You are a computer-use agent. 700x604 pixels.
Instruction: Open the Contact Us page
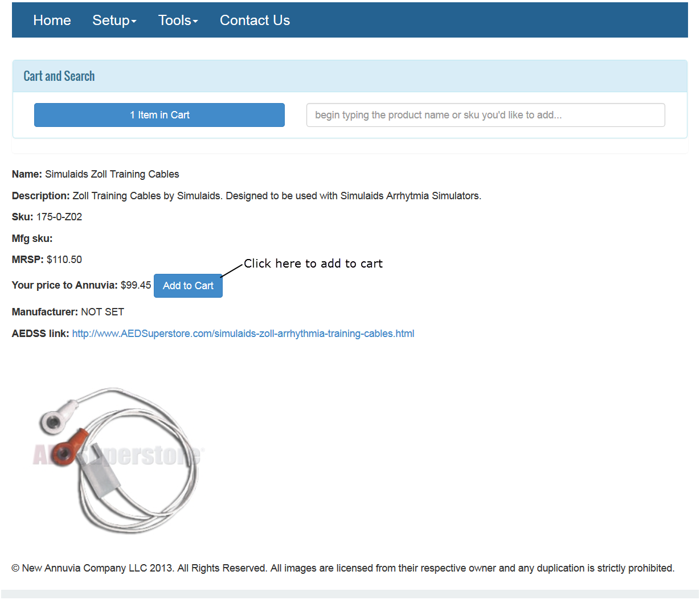(x=255, y=20)
